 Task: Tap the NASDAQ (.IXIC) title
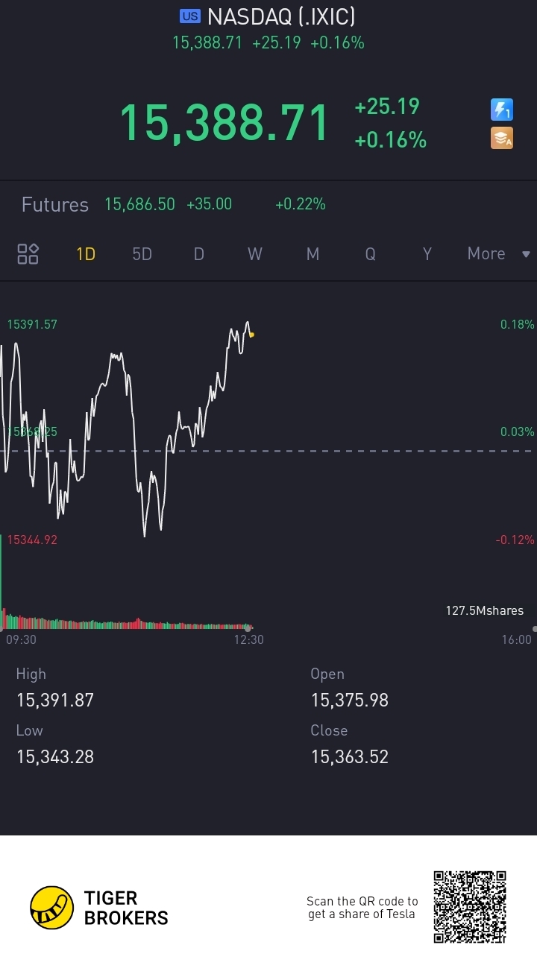[x=281, y=16]
